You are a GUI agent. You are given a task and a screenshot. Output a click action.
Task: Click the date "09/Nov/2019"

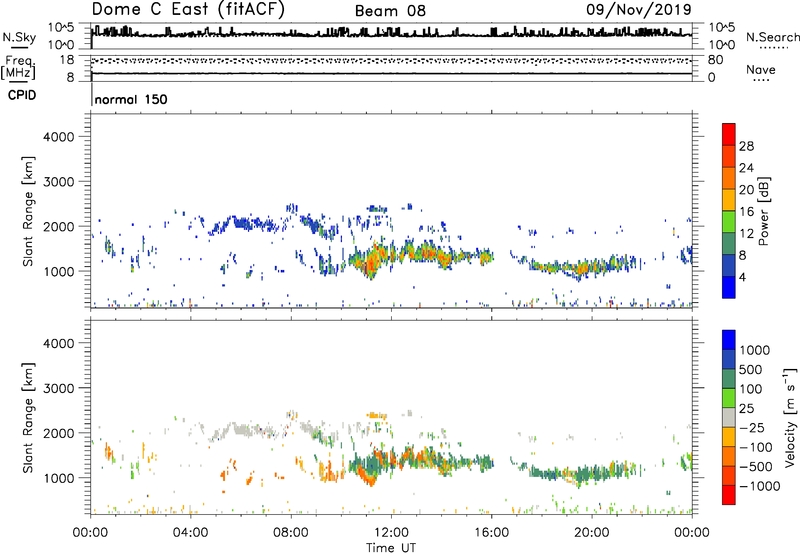[x=639, y=9]
